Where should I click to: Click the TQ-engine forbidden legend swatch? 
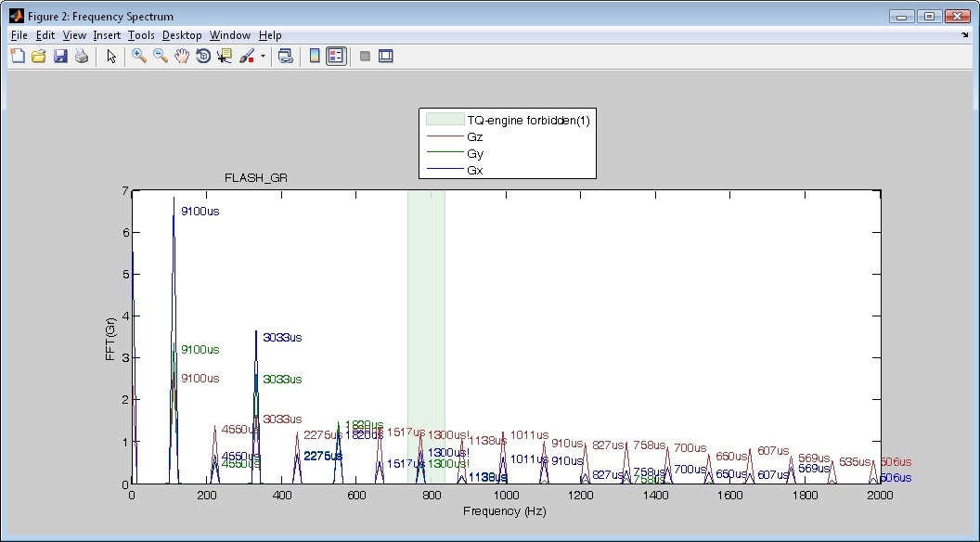tap(444, 120)
